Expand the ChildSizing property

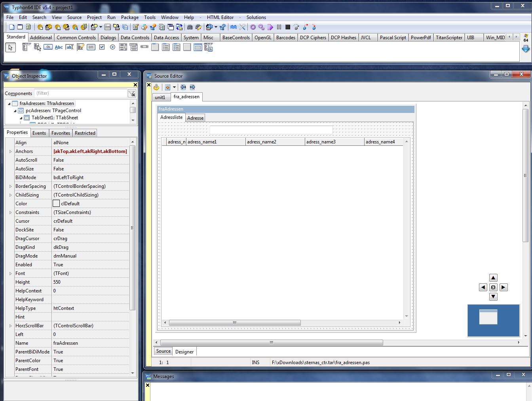pos(10,195)
